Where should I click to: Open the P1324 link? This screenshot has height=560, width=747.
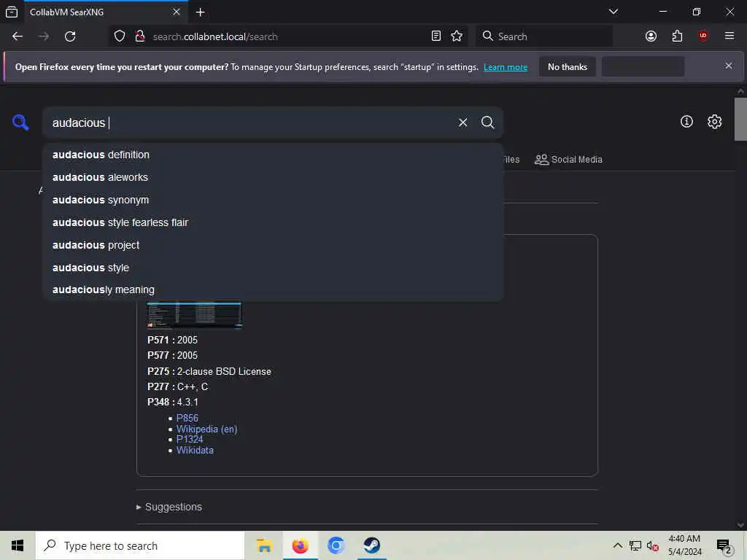[190, 440]
